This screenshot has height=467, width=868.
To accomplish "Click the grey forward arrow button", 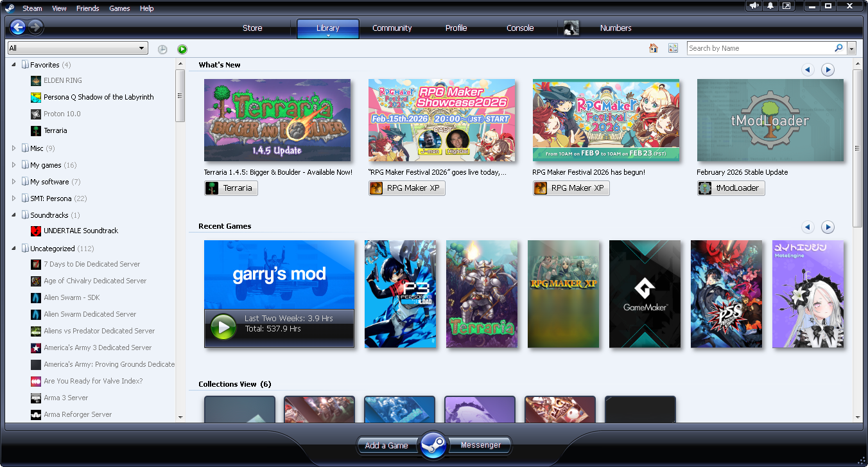I will (x=36, y=27).
